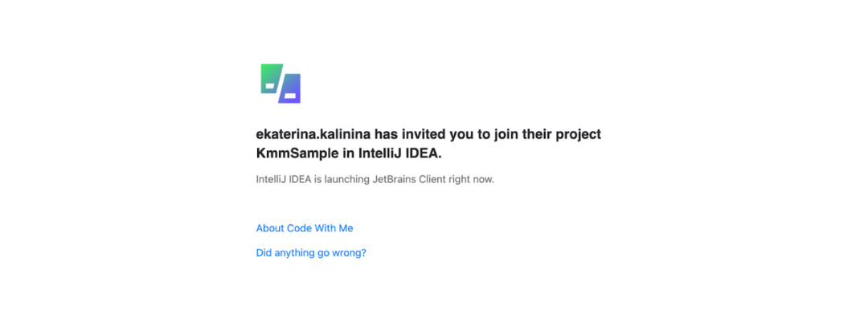Select the invitation heading text
This screenshot has width=868, height=314.
pyautogui.click(x=428, y=145)
